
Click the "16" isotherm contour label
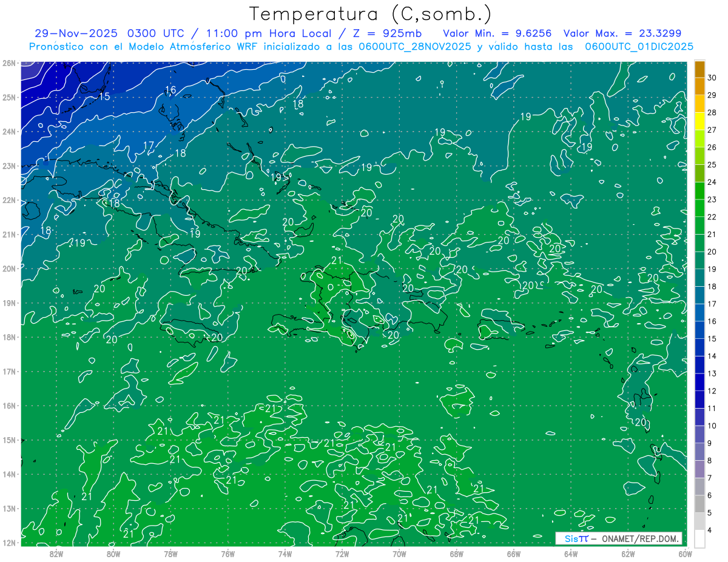point(170,90)
